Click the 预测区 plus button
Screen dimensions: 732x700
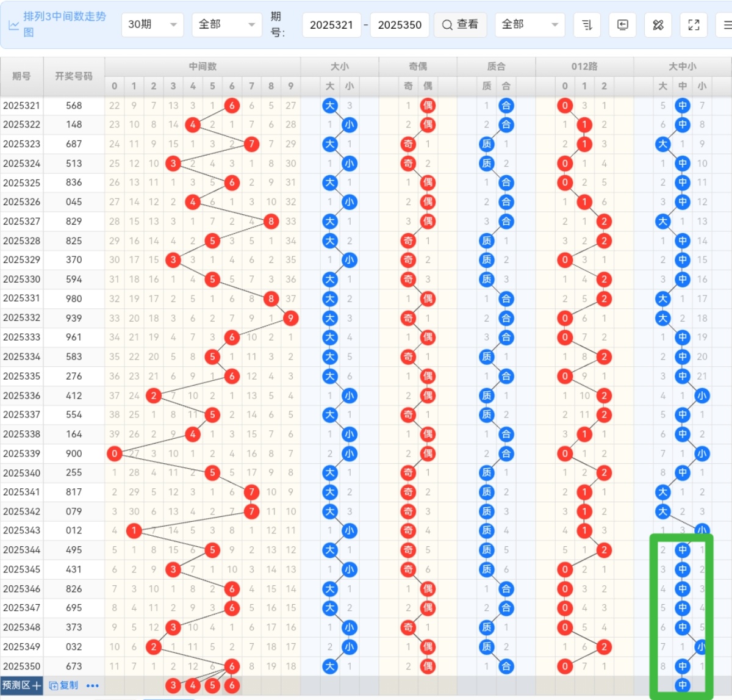click(x=22, y=685)
